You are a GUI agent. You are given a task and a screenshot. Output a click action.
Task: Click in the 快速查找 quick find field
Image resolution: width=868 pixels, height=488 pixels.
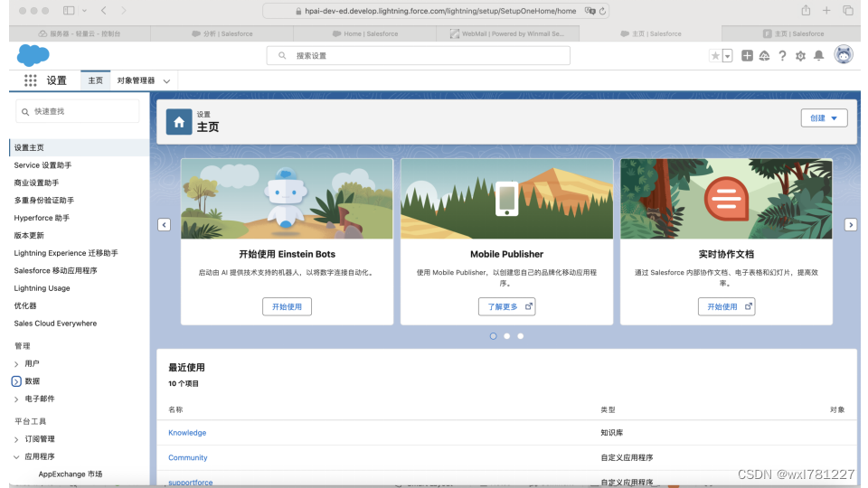(78, 111)
